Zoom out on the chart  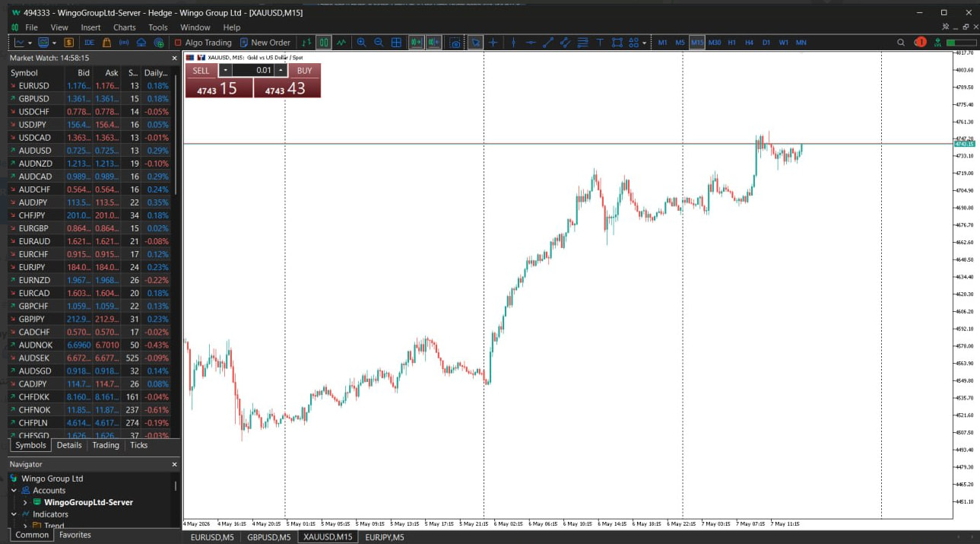click(x=379, y=43)
